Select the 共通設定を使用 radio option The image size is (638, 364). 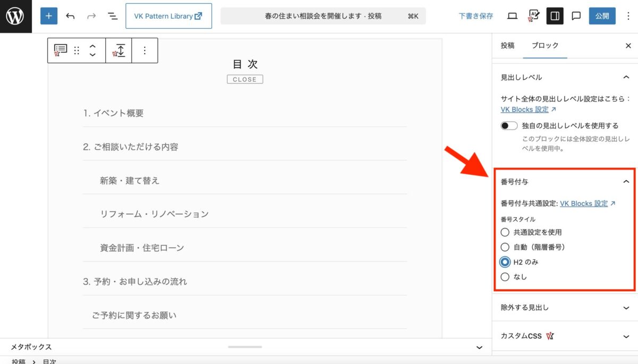[x=505, y=232]
